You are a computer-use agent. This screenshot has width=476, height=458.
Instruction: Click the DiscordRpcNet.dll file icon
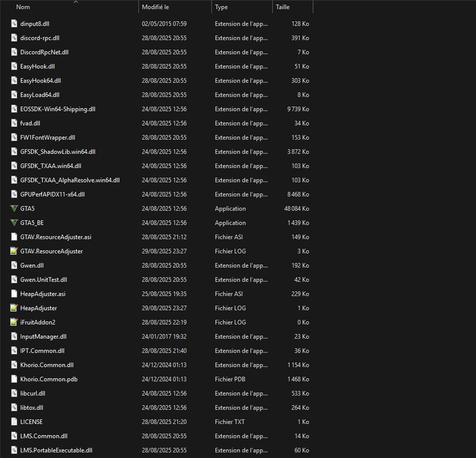coord(14,53)
